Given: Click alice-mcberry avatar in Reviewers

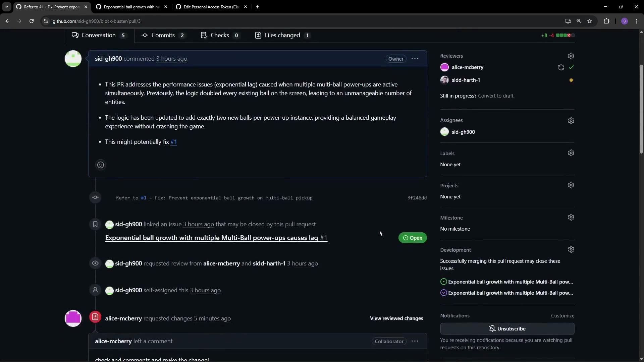Looking at the screenshot, I should point(444,67).
